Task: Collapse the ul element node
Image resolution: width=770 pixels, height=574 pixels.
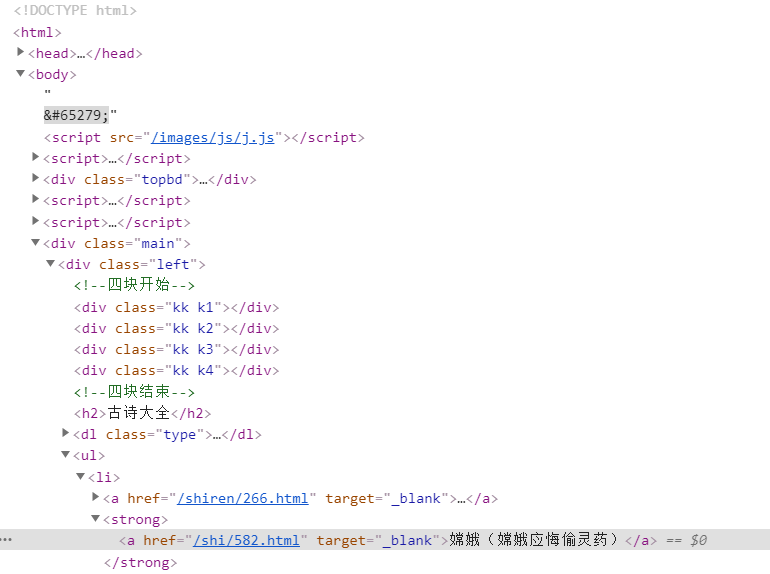Action: coord(66,454)
